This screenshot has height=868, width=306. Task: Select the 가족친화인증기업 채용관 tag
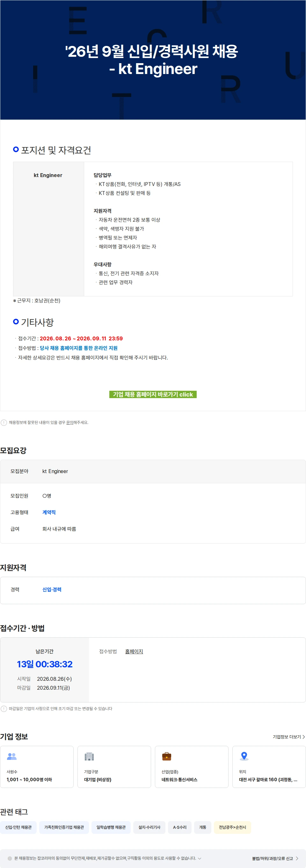tap(64, 827)
